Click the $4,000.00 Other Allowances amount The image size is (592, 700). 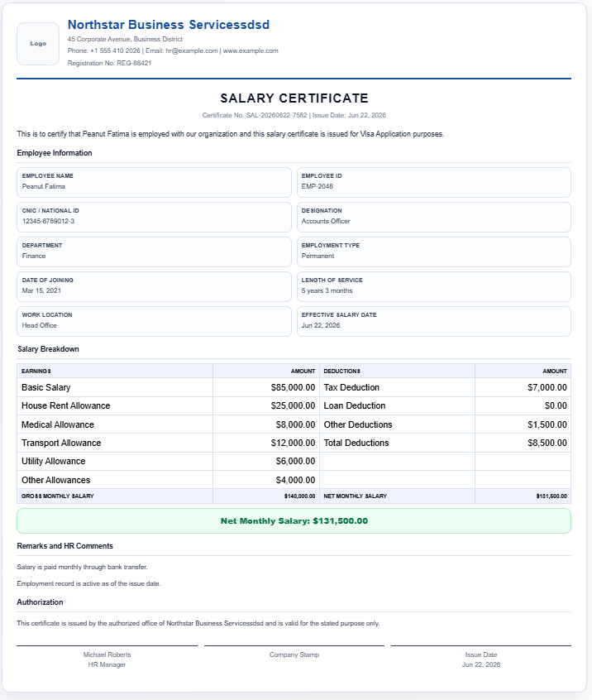[295, 481]
